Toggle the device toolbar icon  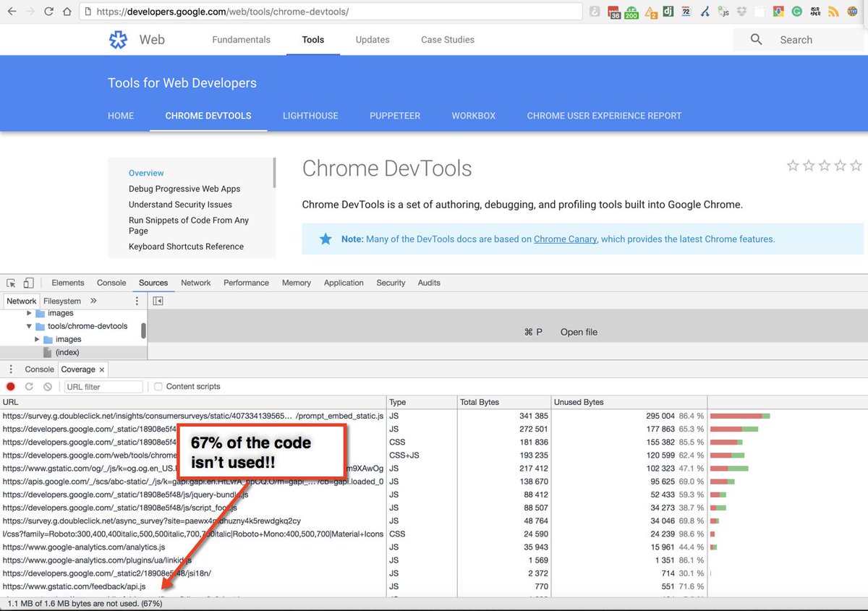(x=29, y=283)
